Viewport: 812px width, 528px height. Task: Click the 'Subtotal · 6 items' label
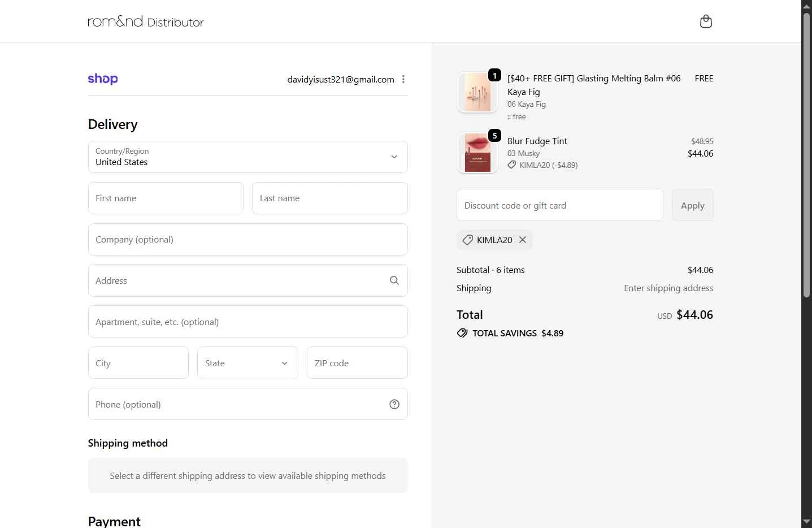(490, 270)
